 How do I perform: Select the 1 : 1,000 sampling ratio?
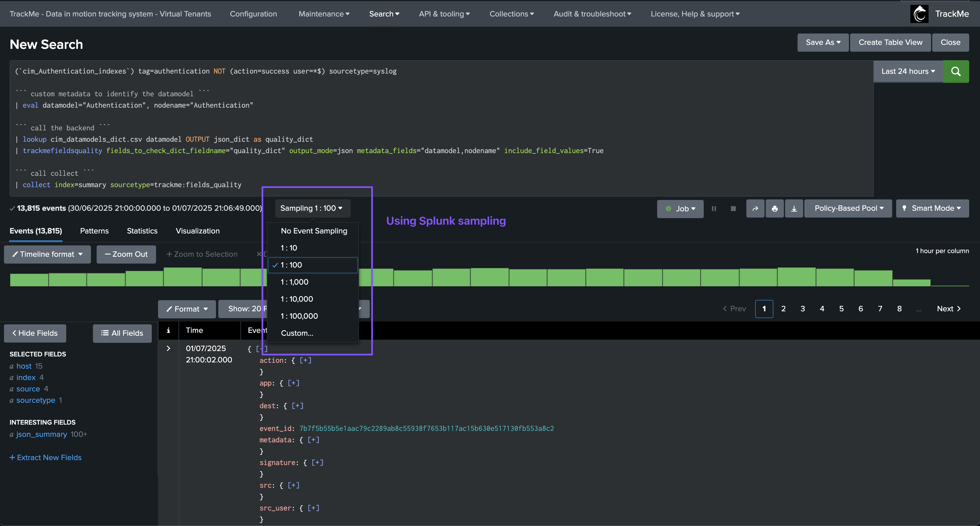coord(313,282)
